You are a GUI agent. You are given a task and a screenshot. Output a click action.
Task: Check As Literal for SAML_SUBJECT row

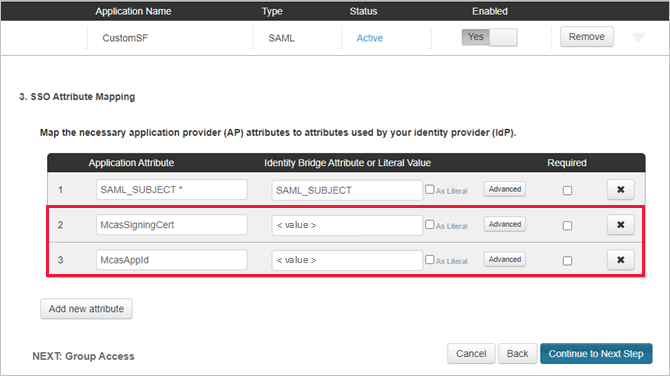click(x=429, y=189)
